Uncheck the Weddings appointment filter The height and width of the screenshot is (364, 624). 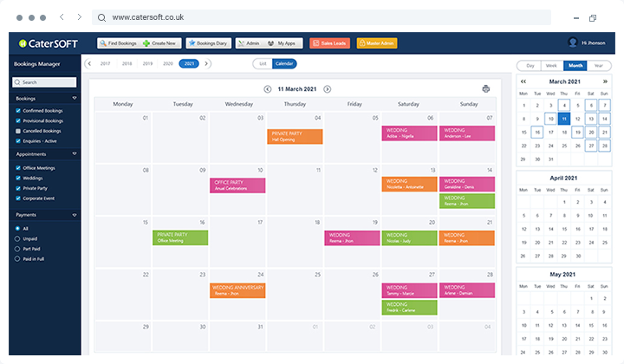pyautogui.click(x=18, y=178)
